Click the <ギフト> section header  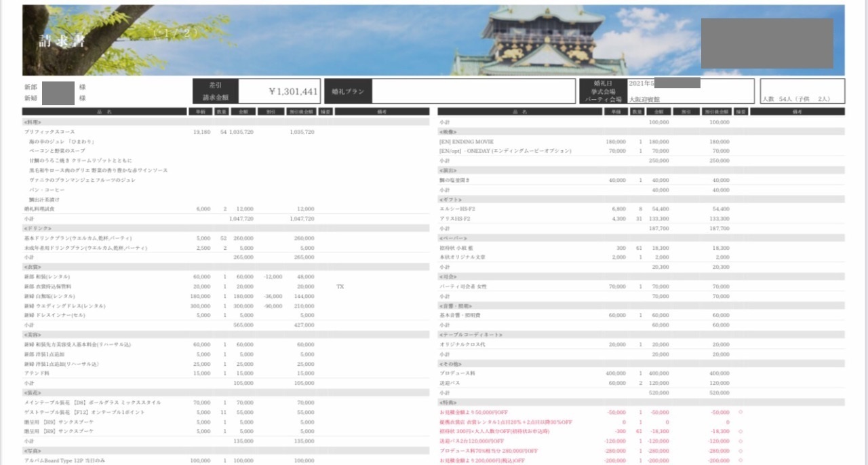(450, 200)
